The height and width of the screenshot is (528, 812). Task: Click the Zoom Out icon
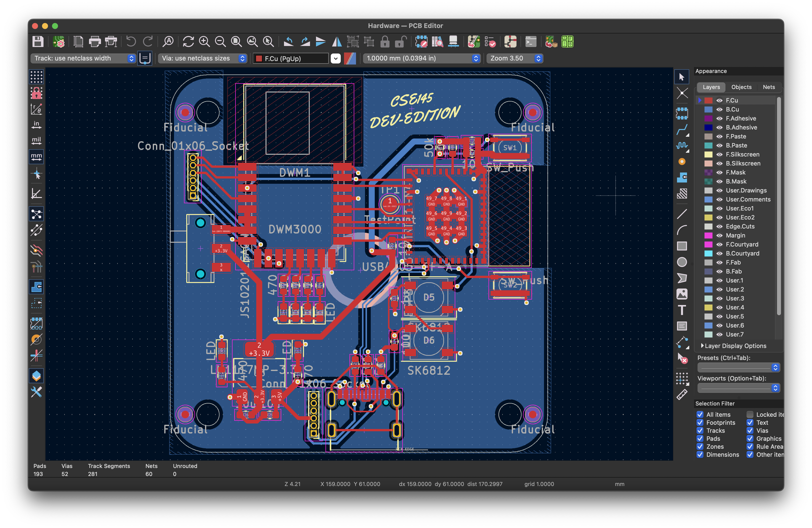(x=220, y=41)
